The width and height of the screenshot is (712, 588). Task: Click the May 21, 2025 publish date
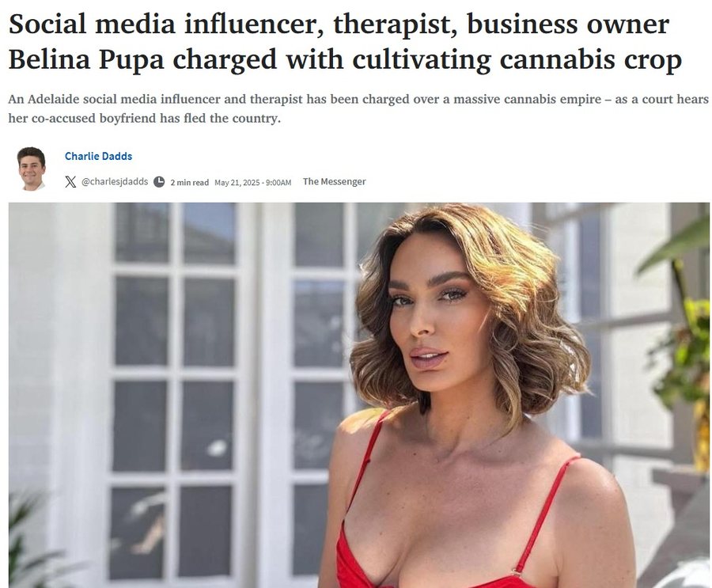(237, 182)
